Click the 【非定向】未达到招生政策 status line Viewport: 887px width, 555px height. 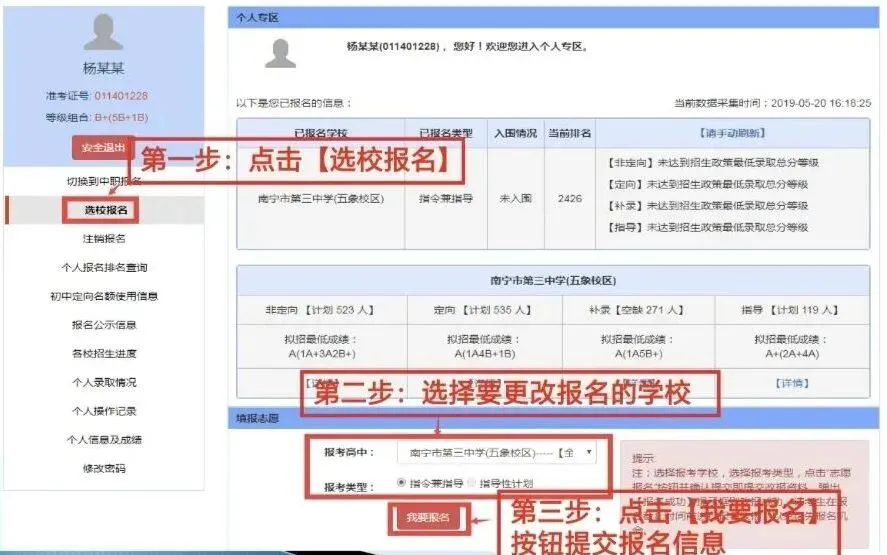click(x=713, y=163)
